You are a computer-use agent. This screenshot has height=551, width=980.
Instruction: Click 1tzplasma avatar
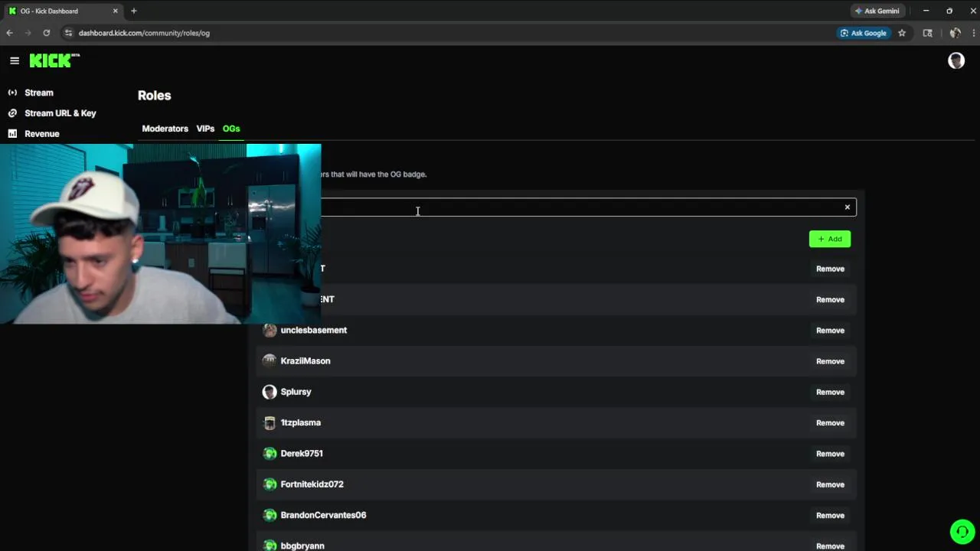pyautogui.click(x=269, y=422)
